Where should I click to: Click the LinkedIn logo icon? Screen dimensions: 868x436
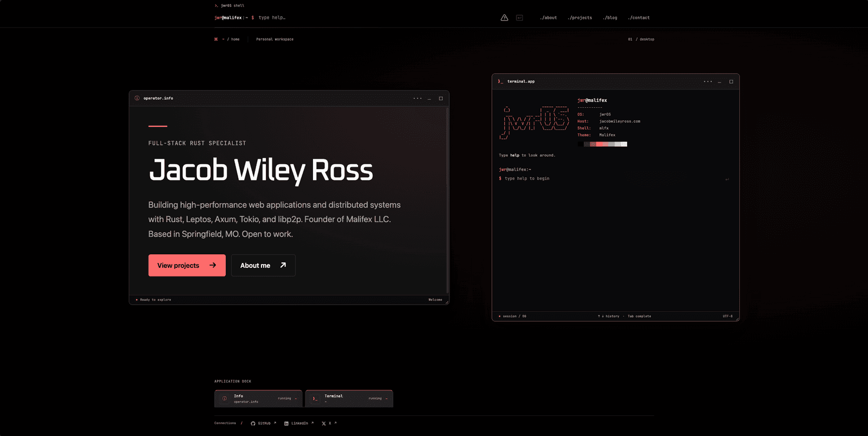286,424
